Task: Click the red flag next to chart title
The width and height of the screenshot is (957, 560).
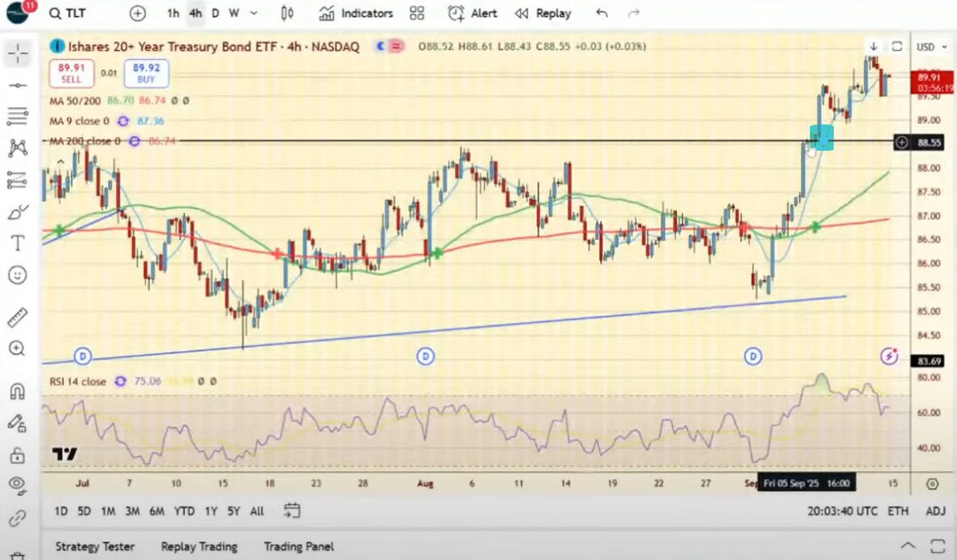Action: pos(397,46)
